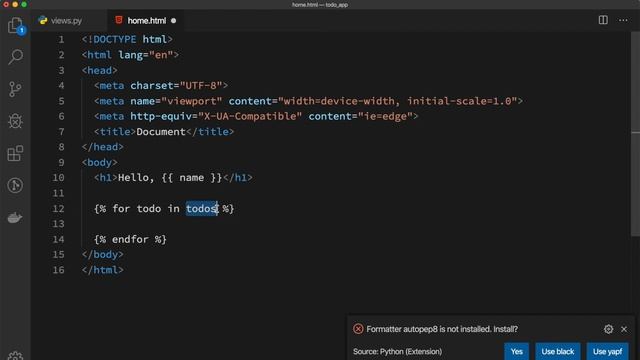This screenshot has height=360, width=640.
Task: Click the lang="en" attribute on line 2
Action: pos(146,55)
